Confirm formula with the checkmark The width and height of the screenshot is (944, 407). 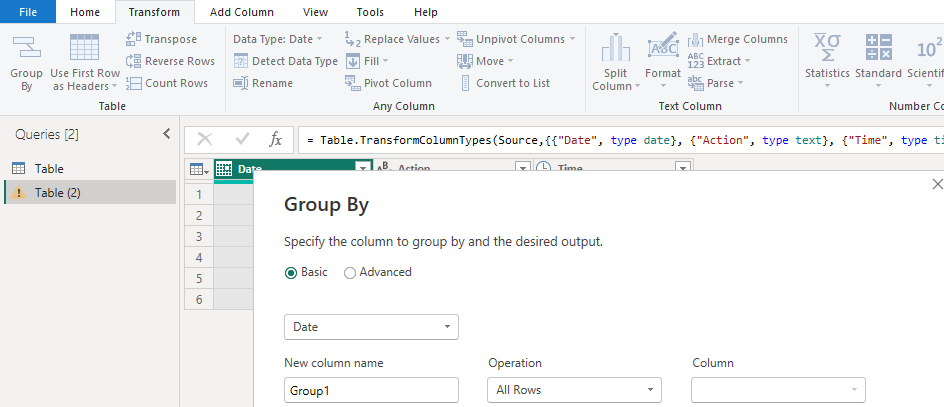(x=243, y=140)
